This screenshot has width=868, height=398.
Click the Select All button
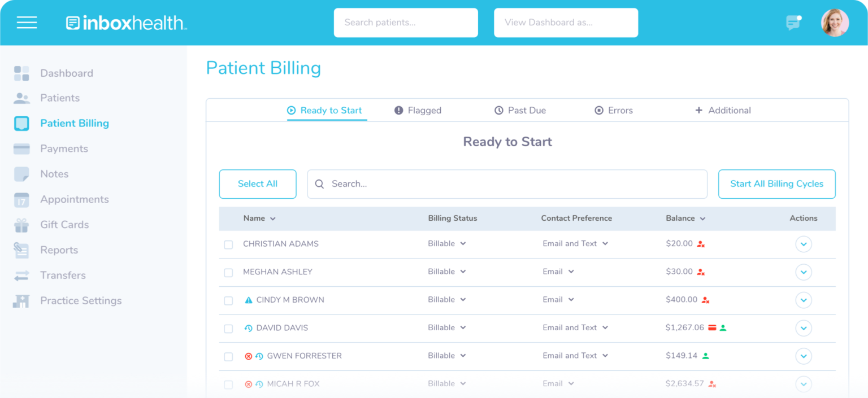pyautogui.click(x=258, y=183)
